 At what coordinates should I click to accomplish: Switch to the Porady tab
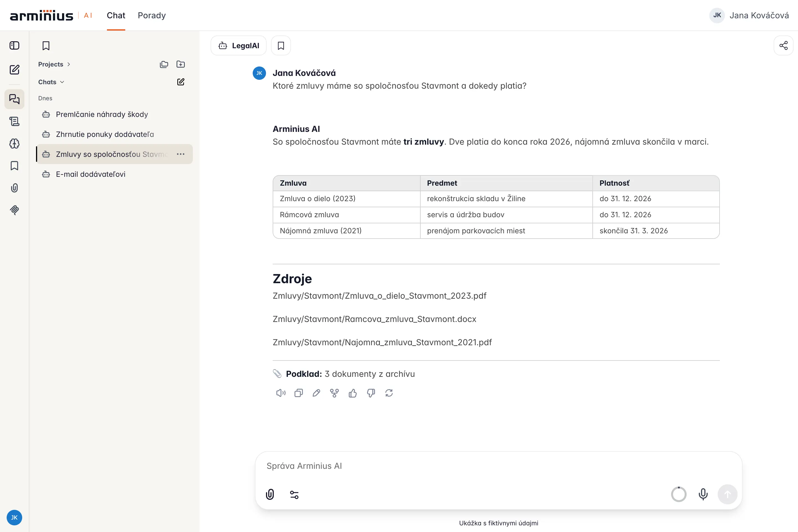tap(152, 15)
